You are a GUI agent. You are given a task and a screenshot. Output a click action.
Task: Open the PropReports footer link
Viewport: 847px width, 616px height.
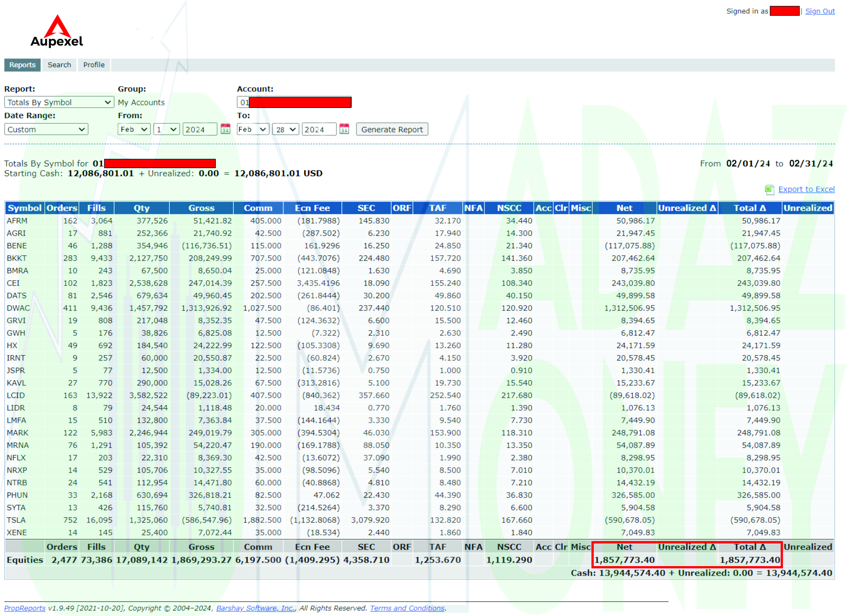[25, 608]
